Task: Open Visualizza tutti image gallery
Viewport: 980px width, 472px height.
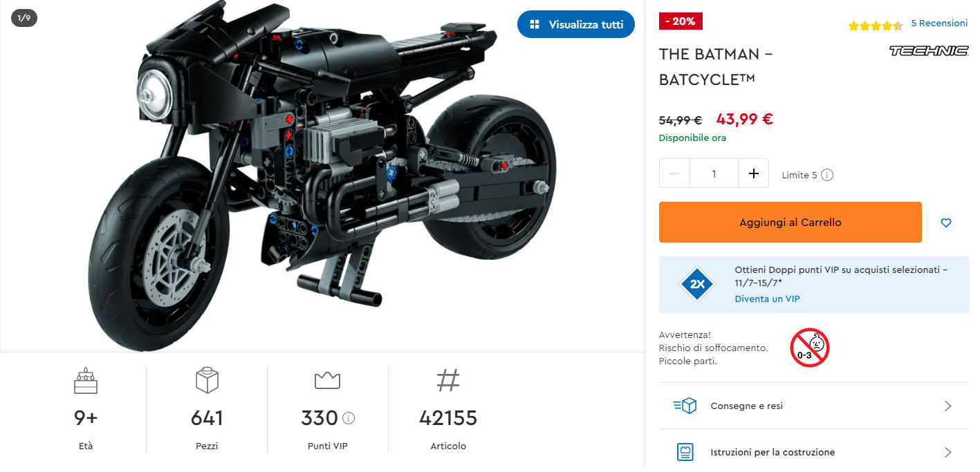Action: tap(576, 24)
